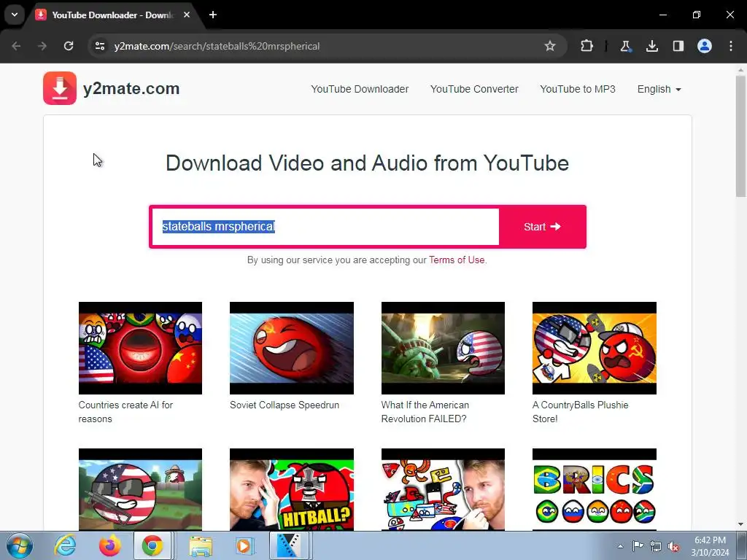Viewport: 747px width, 560px height.
Task: Click the Soviet Collapse Speedrun title
Action: tap(285, 405)
